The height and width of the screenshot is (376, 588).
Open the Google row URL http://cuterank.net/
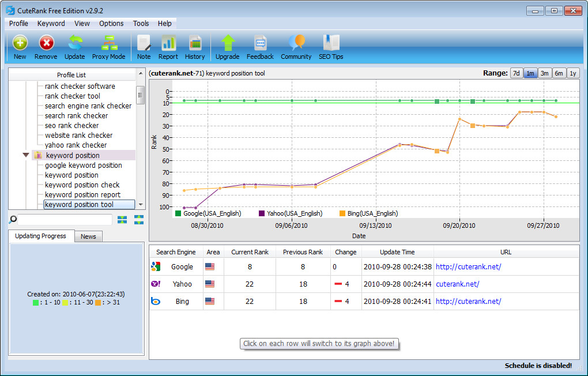[468, 267]
